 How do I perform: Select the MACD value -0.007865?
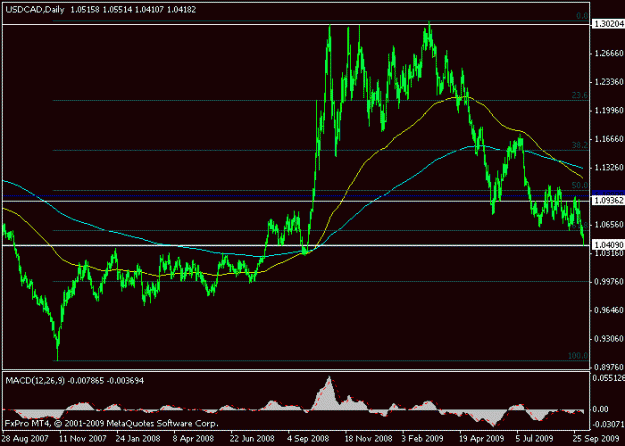tap(85, 381)
